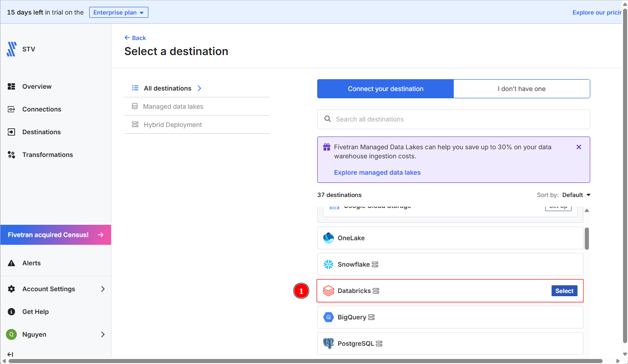Image resolution: width=628 pixels, height=364 pixels.
Task: Open Overview from the sidebar
Action: point(37,86)
